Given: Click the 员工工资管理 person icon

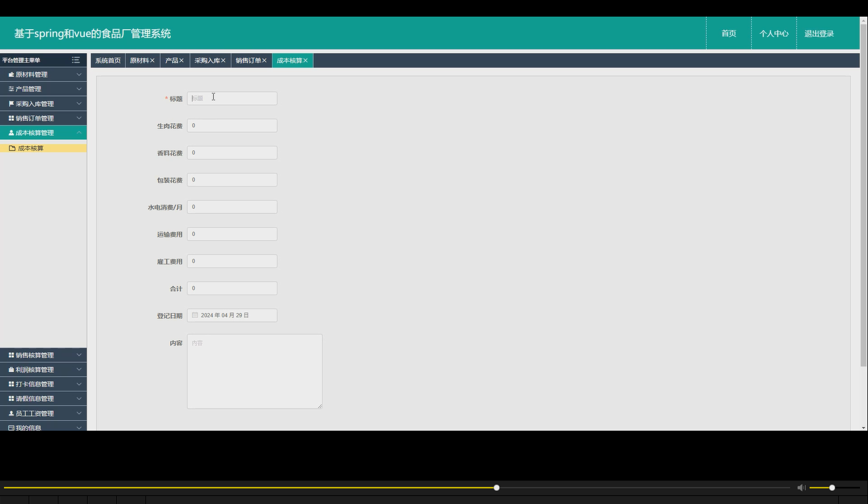Looking at the screenshot, I should click(11, 414).
